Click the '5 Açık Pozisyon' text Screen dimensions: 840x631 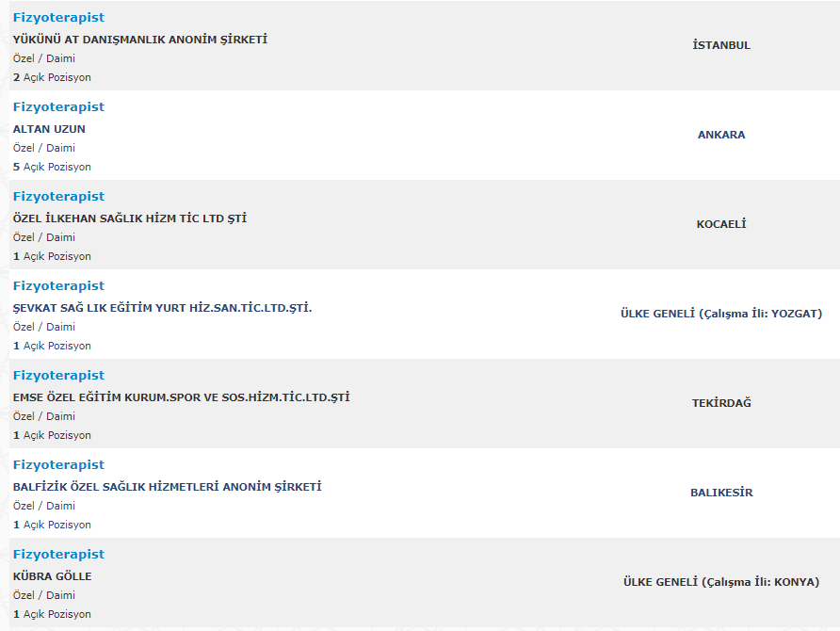pos(52,167)
